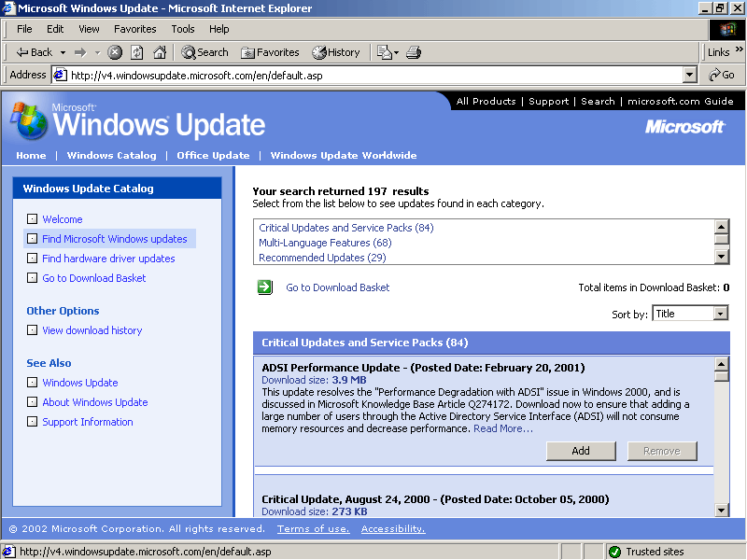Open the Favorites toolbar button
This screenshot has width=747, height=560.
(270, 52)
